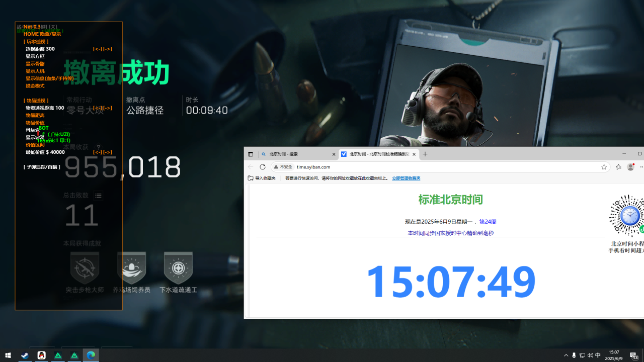Click the favorites star in Edge's address bar

coord(603,167)
